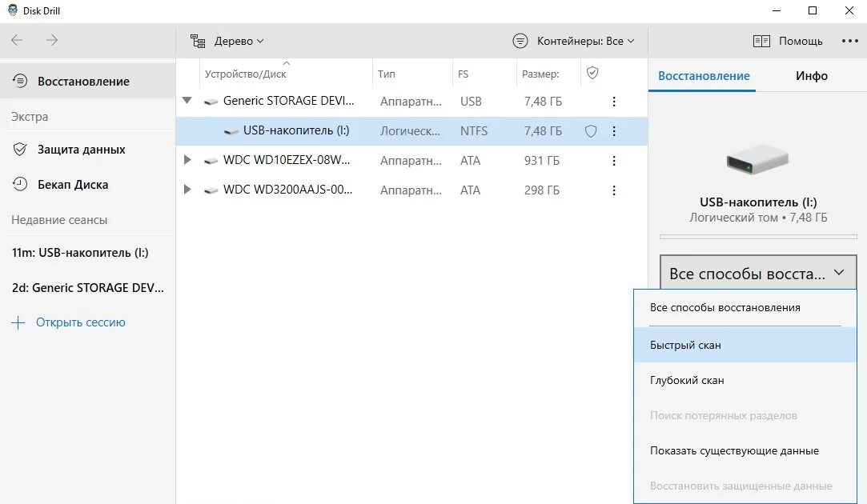This screenshot has height=504, width=867.
Task: Open options menu for Generic STORAGE device
Action: [614, 102]
